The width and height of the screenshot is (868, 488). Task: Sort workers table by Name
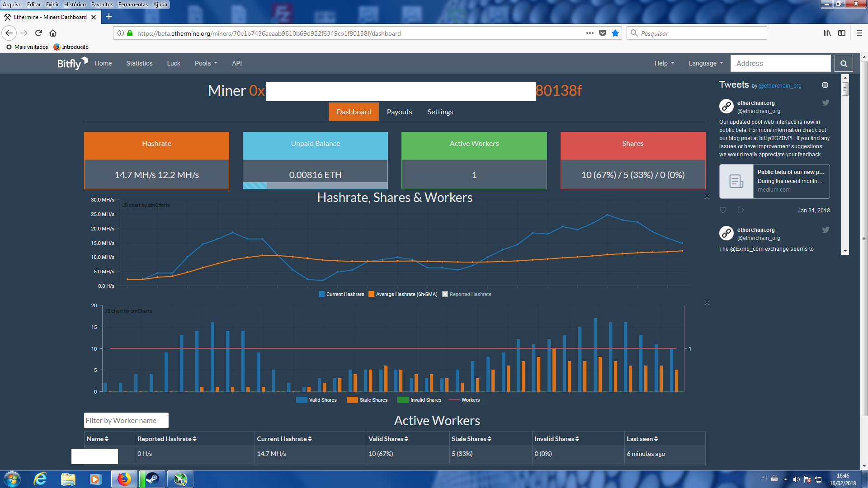pyautogui.click(x=98, y=439)
